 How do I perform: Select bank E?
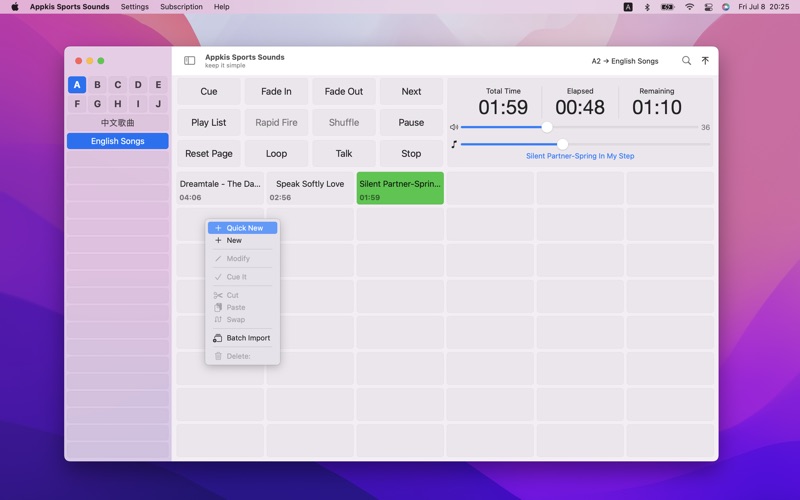(158, 85)
